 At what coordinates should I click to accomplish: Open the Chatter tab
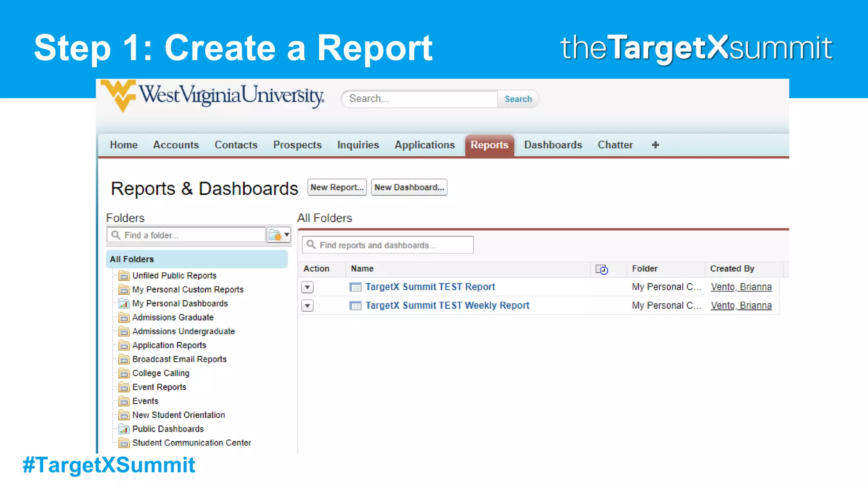click(615, 145)
